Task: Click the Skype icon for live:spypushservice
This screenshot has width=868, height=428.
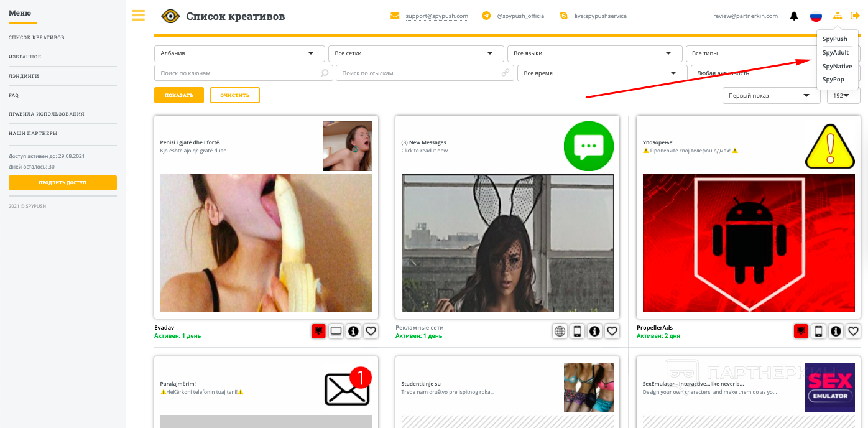Action: pyautogui.click(x=563, y=16)
